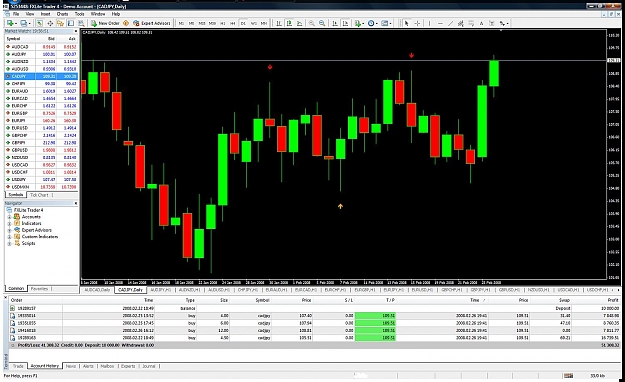Open the View menu
This screenshot has height=382, width=625.
point(30,14)
